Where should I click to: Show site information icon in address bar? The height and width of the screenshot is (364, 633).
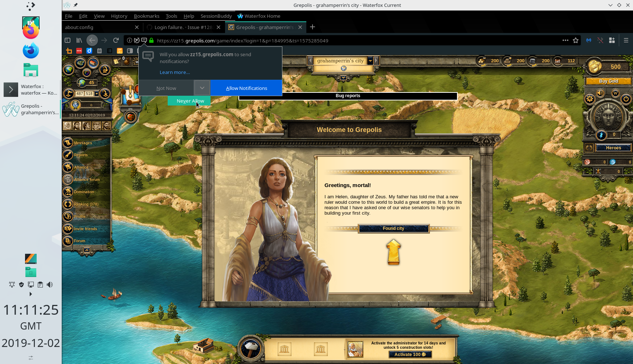click(129, 40)
